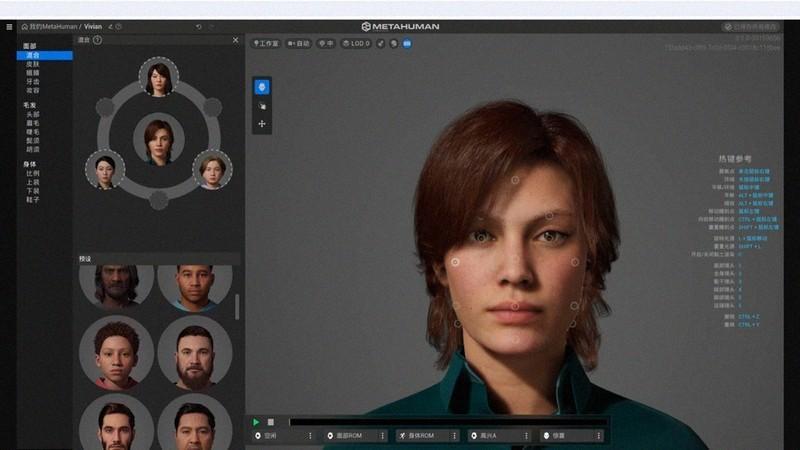The image size is (800, 450).
Task: Open the help question mark icon
Action: pos(97,40)
